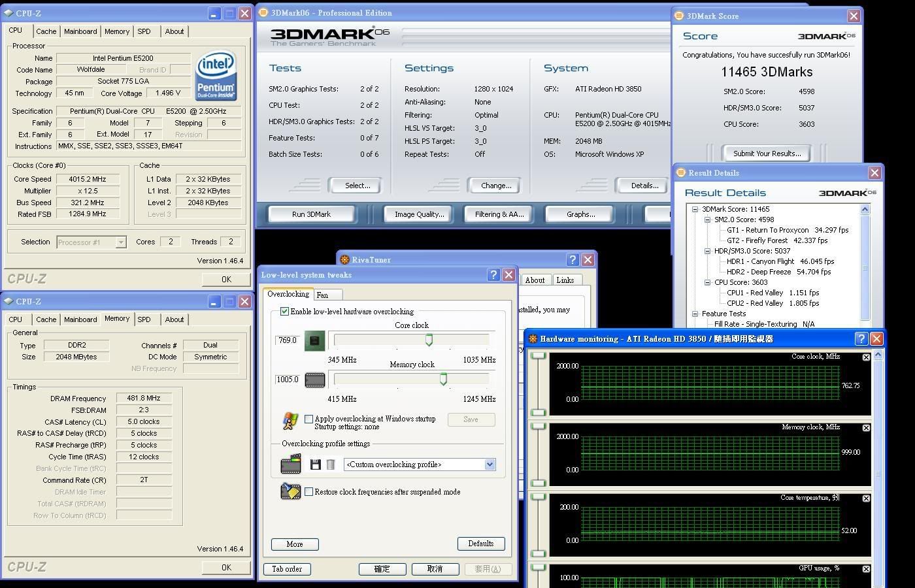This screenshot has height=588, width=915.
Task: Click the Intel Pentium logo in CPU-Z
Action: (216, 76)
